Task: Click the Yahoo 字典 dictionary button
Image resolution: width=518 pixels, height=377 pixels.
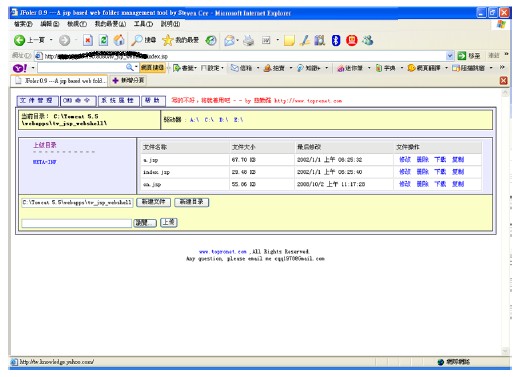Action: pos(386,68)
